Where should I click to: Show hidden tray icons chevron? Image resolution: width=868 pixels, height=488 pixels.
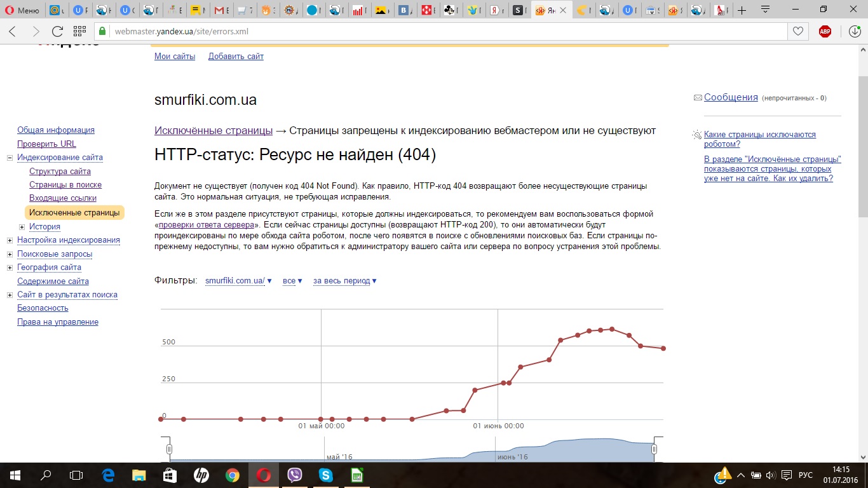tap(742, 475)
